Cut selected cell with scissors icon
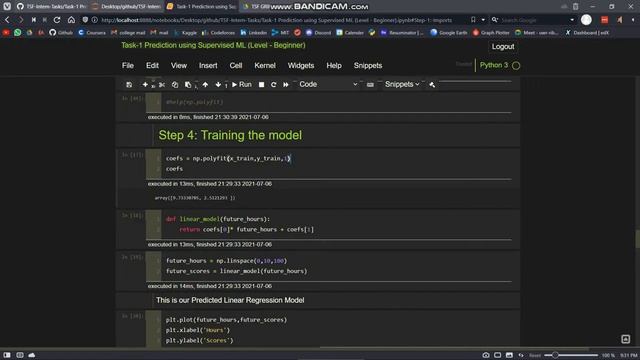This screenshot has width=640, height=360. 162,84
